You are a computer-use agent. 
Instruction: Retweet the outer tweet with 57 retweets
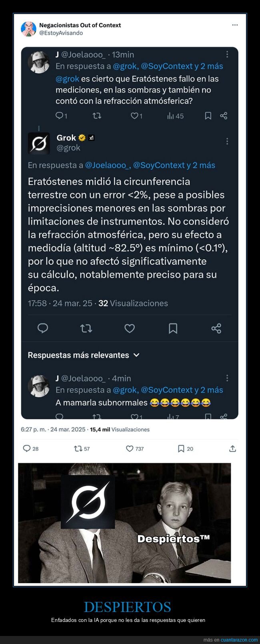point(78,448)
